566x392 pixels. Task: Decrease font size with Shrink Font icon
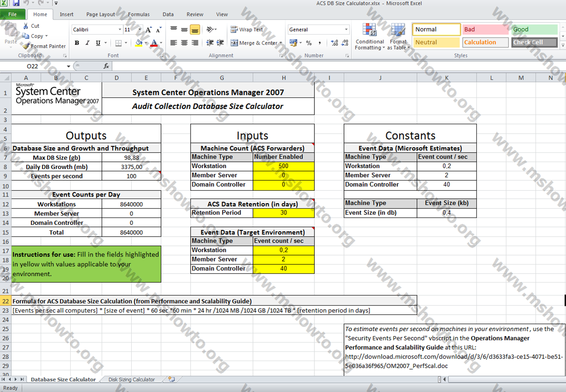click(159, 30)
